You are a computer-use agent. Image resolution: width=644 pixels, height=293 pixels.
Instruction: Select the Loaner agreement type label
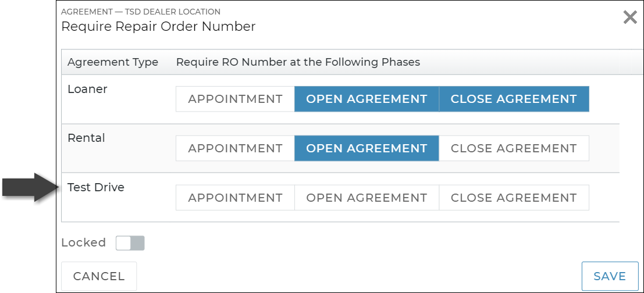87,89
